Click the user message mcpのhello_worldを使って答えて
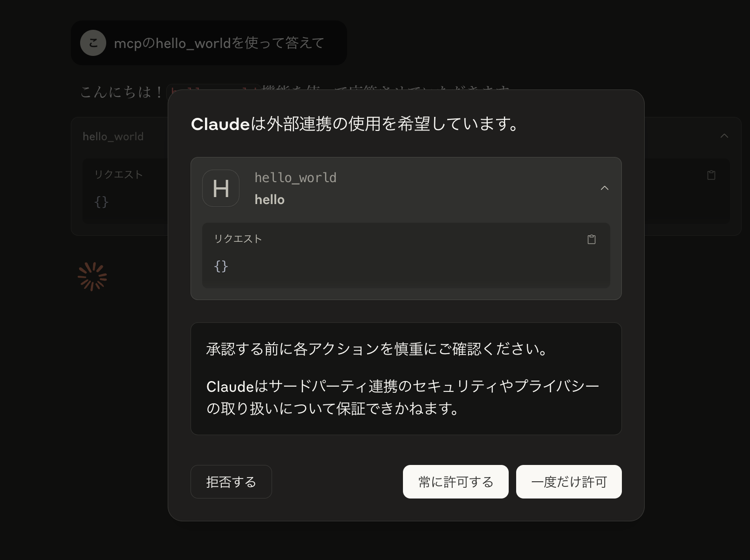The image size is (750, 560). point(219,43)
